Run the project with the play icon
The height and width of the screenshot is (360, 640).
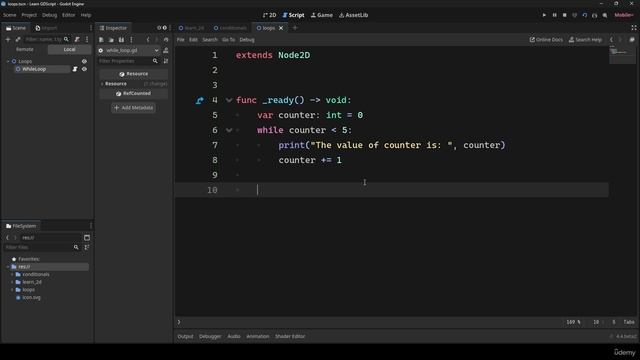544,15
